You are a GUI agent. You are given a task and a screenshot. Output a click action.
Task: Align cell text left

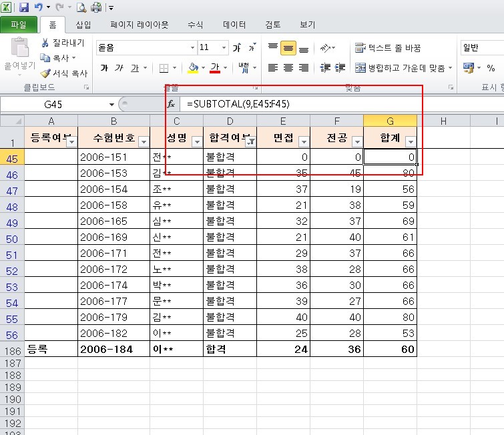click(x=273, y=68)
